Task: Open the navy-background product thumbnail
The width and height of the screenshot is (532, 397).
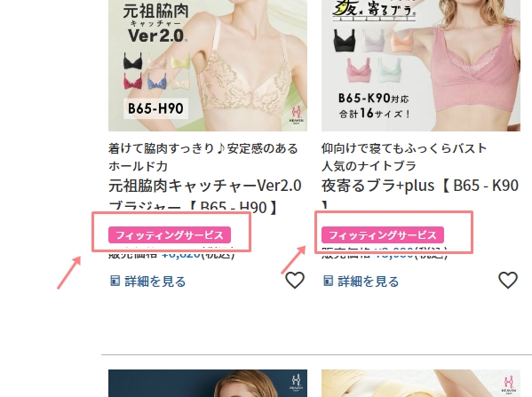Action: point(208,383)
